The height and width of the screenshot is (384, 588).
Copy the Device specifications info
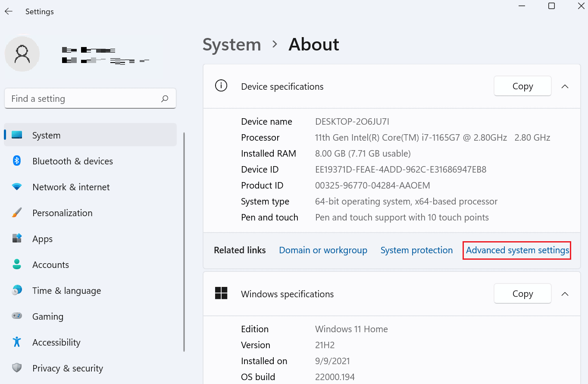(x=522, y=86)
